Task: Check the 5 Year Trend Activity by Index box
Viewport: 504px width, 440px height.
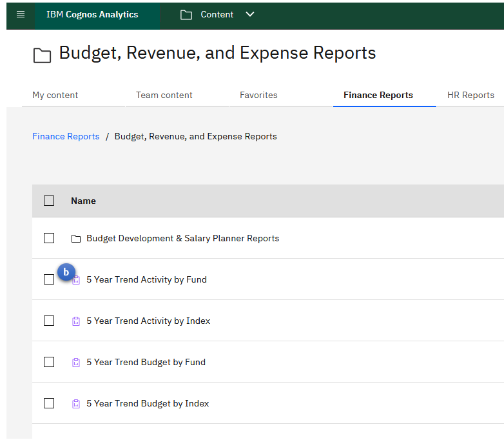Action: pyautogui.click(x=49, y=321)
